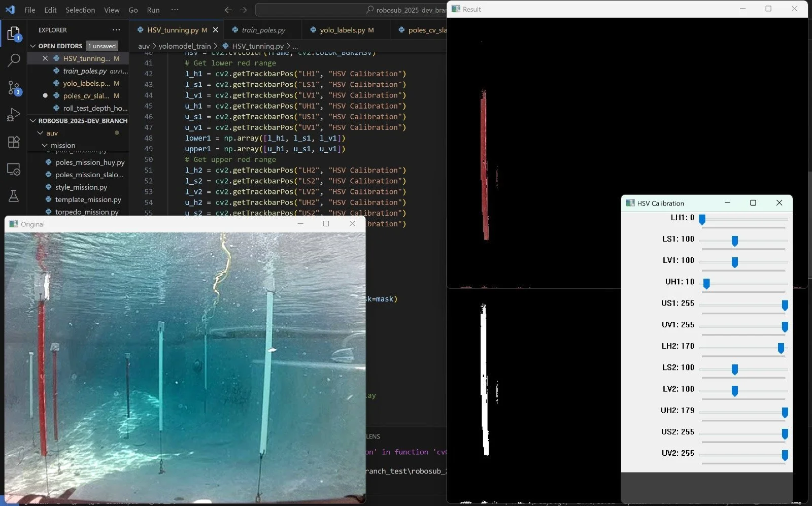Open Run and Debug view
The width and height of the screenshot is (812, 506).
point(14,115)
